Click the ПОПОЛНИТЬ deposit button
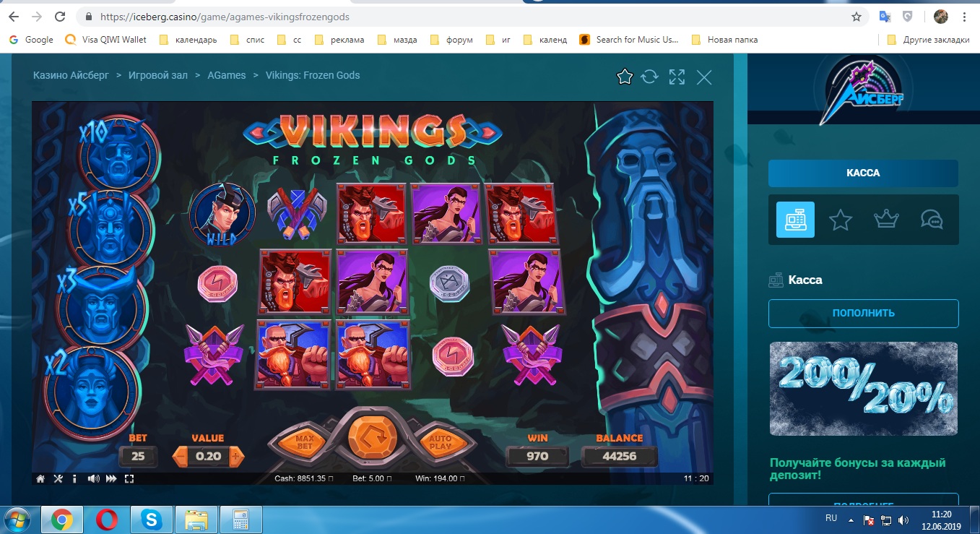980x534 pixels. click(863, 314)
